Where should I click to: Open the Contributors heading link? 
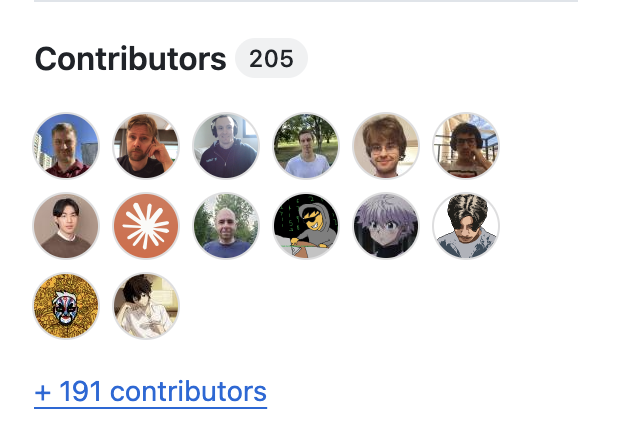pos(130,59)
